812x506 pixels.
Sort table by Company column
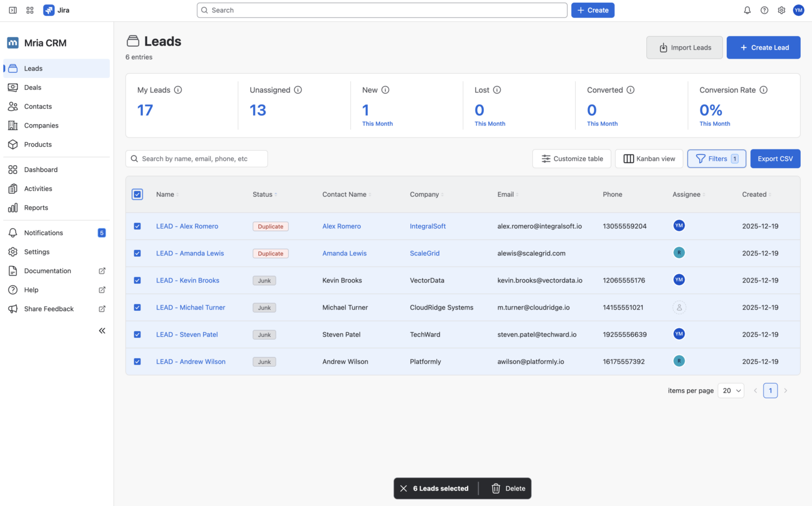[x=427, y=194]
